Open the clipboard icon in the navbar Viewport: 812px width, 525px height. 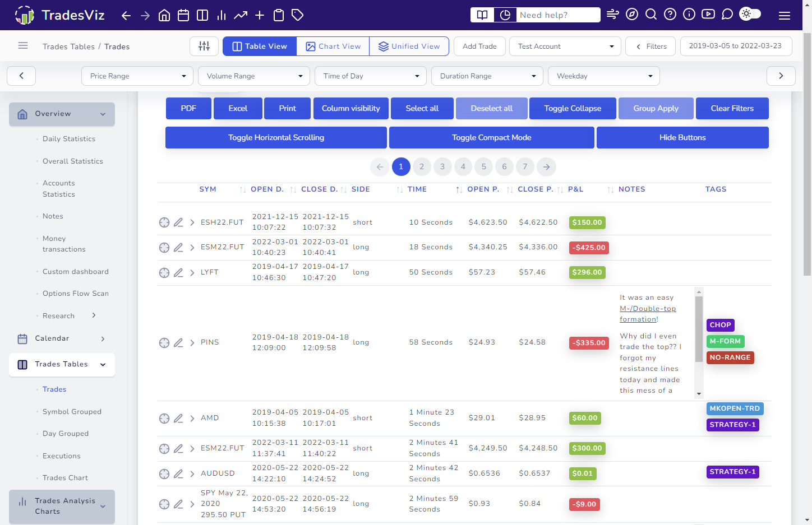coord(279,15)
